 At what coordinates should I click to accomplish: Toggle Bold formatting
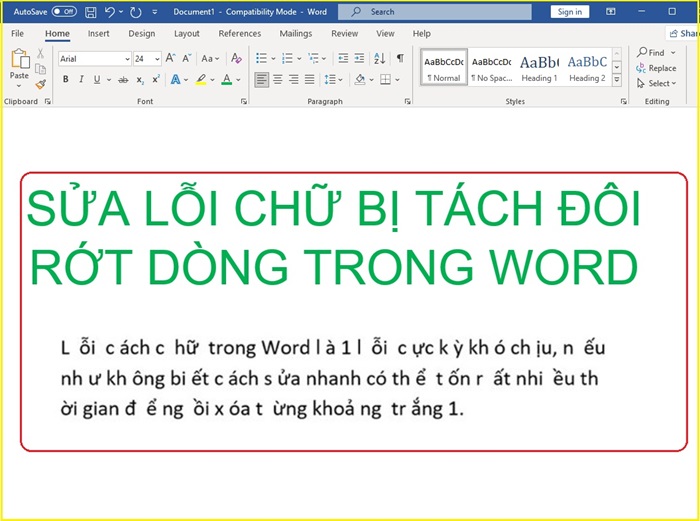click(x=66, y=79)
